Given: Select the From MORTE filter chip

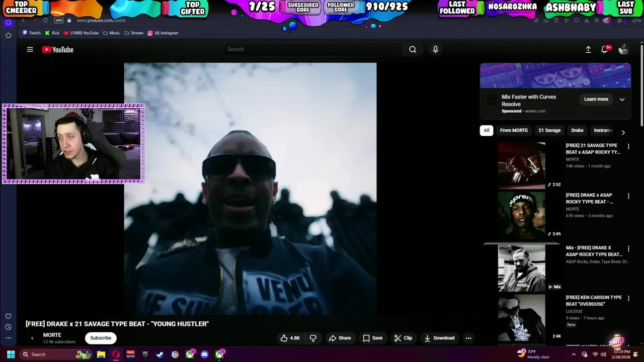Looking at the screenshot, I should point(514,130).
